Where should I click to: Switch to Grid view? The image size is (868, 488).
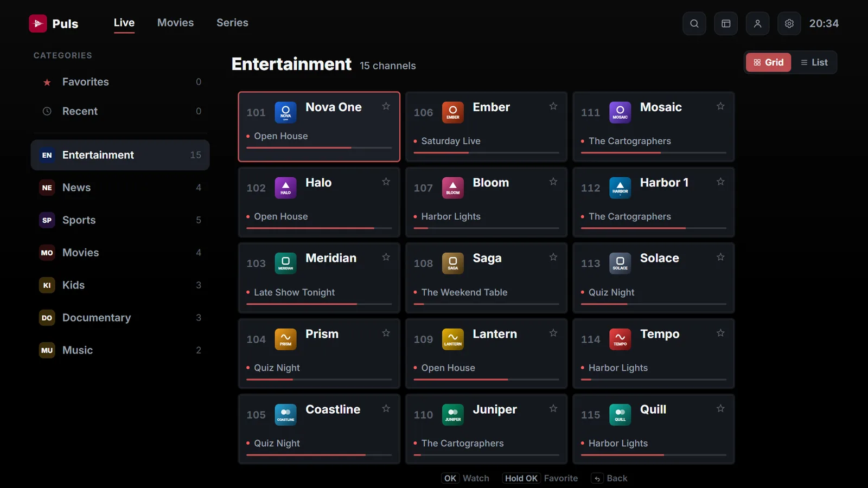coord(768,62)
